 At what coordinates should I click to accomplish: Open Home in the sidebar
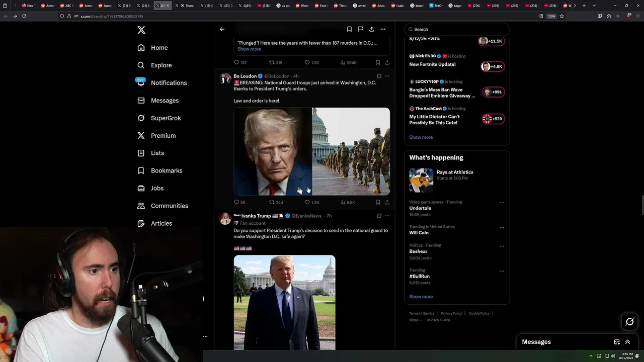pos(153,48)
